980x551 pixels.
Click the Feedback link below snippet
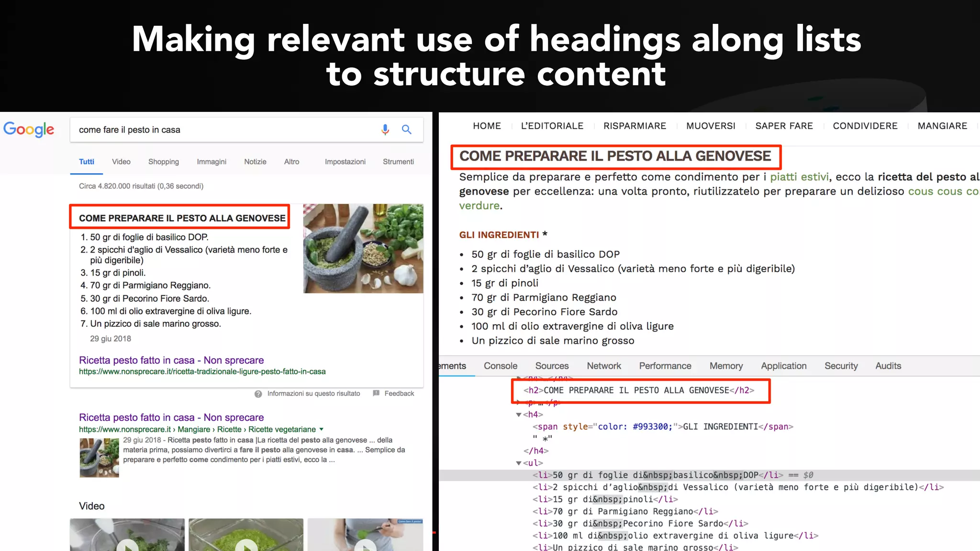tap(399, 394)
